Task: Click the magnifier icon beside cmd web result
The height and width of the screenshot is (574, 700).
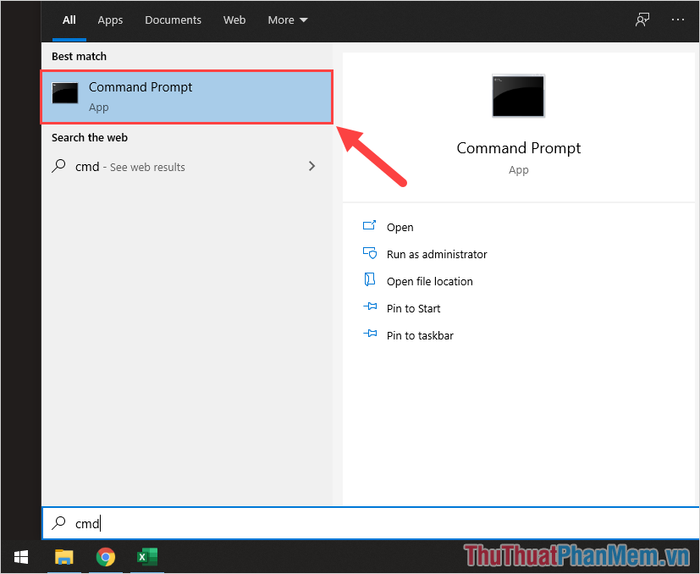Action: tap(58, 166)
